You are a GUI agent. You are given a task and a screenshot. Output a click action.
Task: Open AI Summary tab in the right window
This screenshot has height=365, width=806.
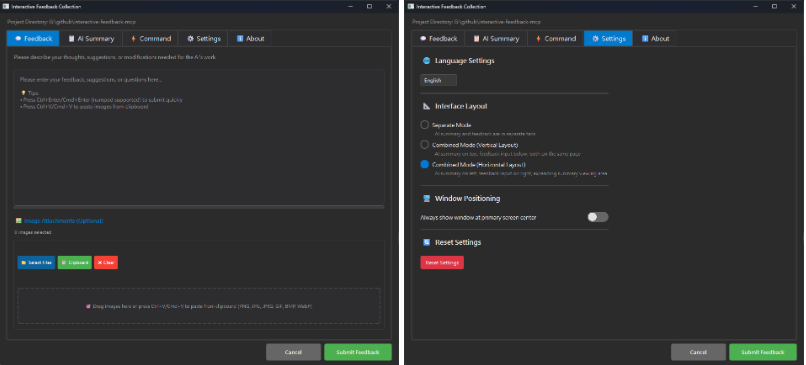pos(496,39)
